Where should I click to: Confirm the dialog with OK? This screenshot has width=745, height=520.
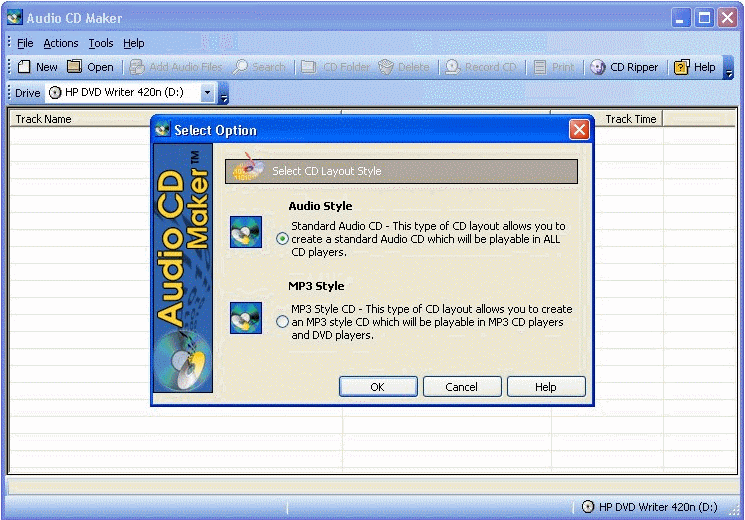point(378,386)
